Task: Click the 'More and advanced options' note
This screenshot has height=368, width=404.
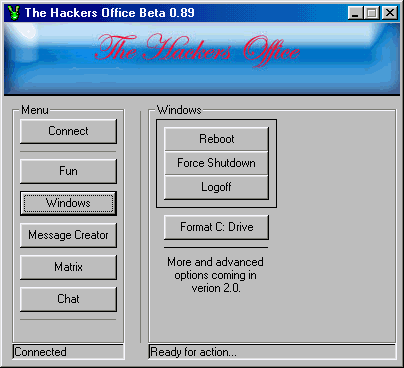Action: tap(216, 275)
